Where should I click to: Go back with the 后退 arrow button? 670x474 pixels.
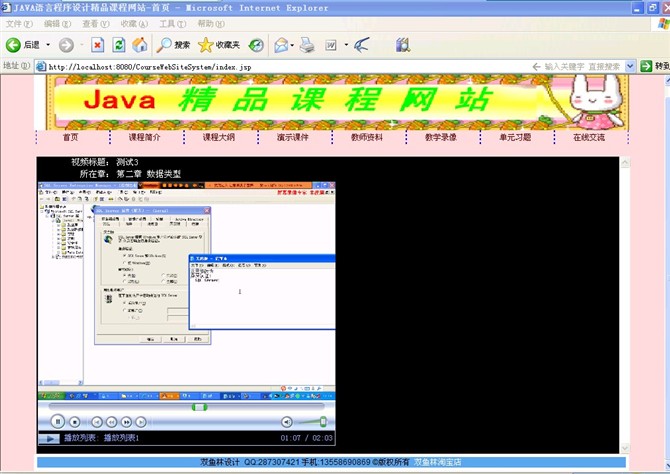22,44
